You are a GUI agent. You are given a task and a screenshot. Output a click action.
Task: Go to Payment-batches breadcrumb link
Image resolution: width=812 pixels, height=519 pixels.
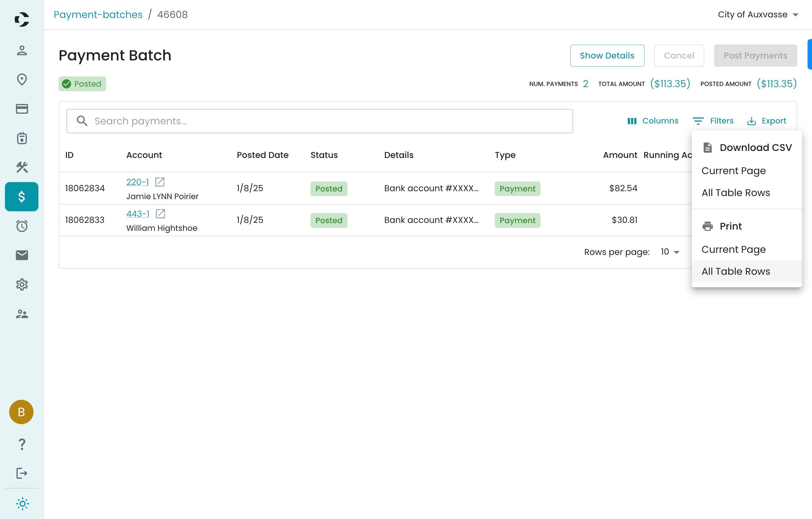click(98, 15)
